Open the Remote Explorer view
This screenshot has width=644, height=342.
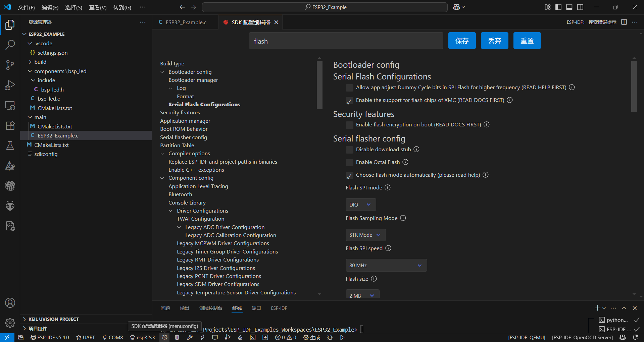click(x=10, y=105)
